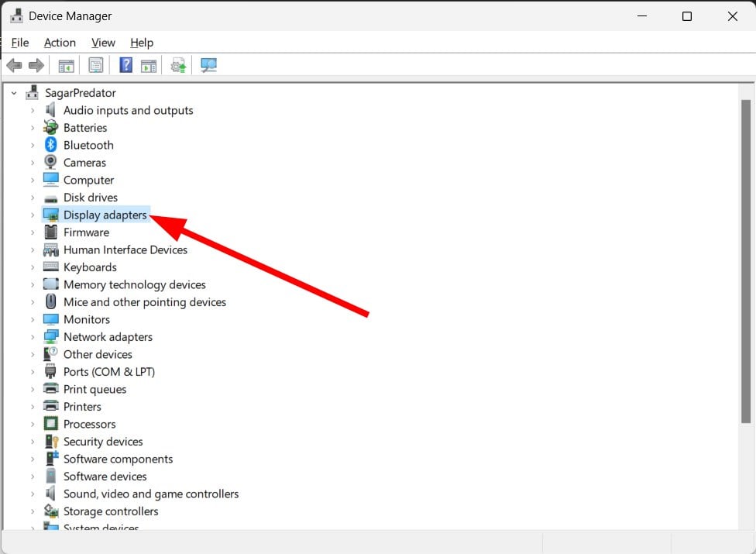Toggle the console tree toolbar icon
This screenshot has height=554, width=756.
pos(66,66)
